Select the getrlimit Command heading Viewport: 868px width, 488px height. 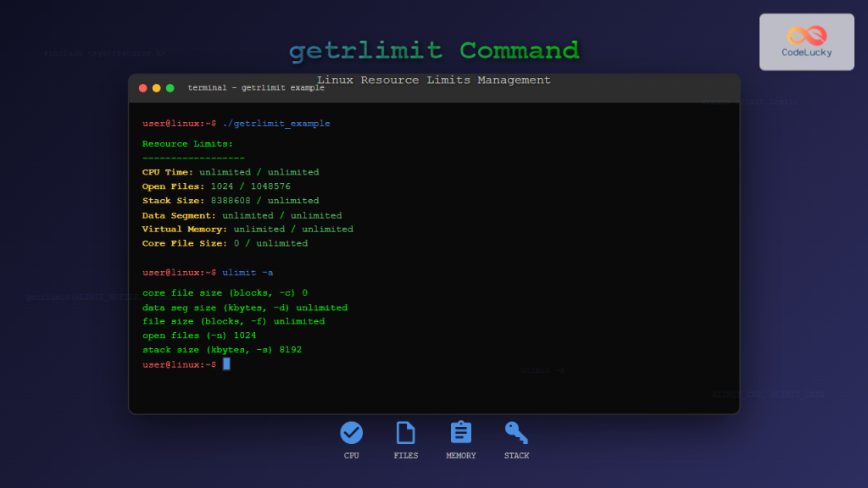(434, 51)
